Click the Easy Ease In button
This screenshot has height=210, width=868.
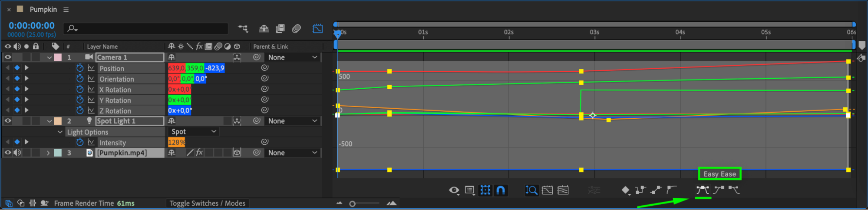[x=719, y=190]
